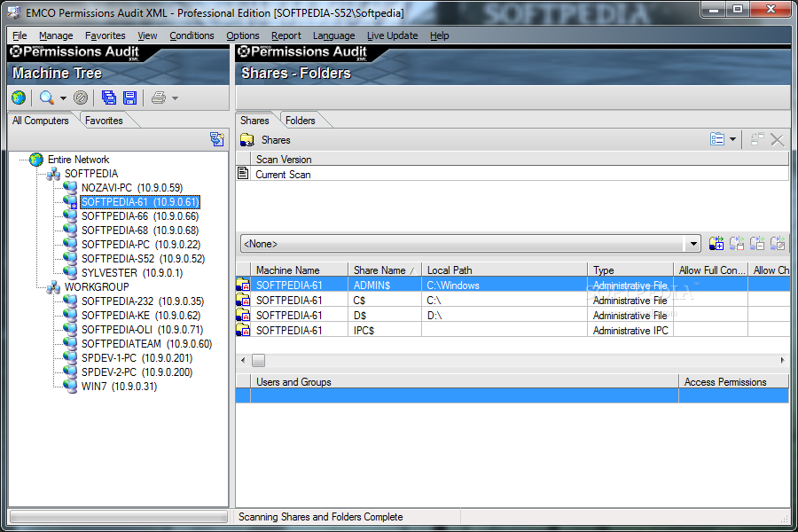This screenshot has height=532, width=798.
Task: Open the Conditions menu
Action: pyautogui.click(x=192, y=35)
